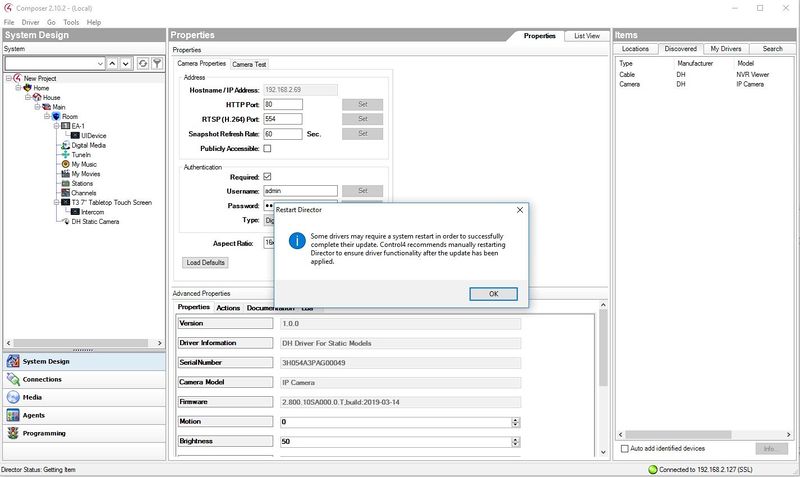Toggle Auto add identified devices checkbox

[624, 448]
